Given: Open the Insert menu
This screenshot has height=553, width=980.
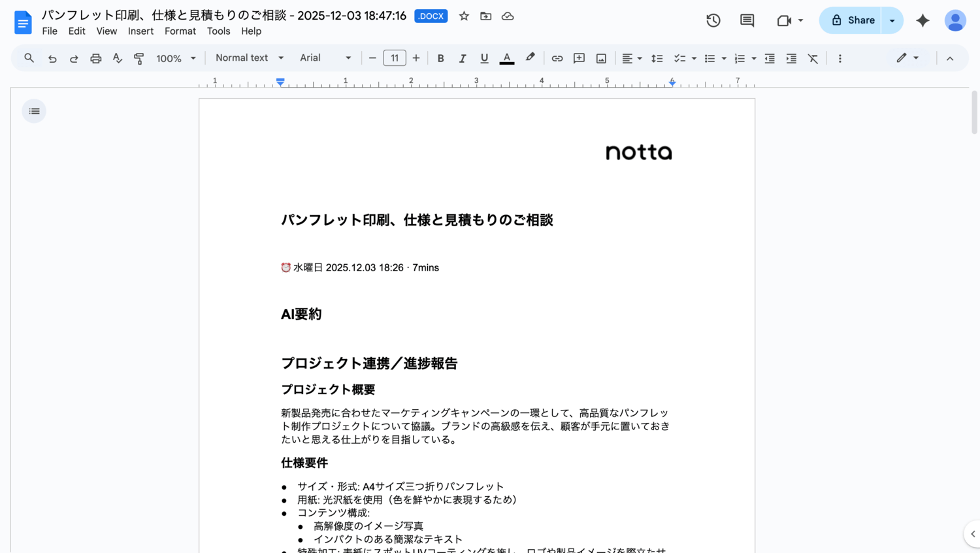Looking at the screenshot, I should 140,31.
